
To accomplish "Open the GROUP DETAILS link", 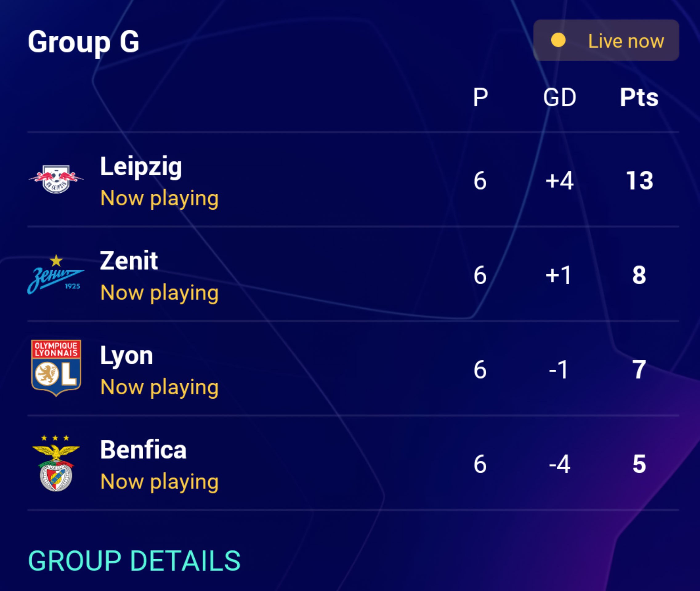I will (x=134, y=561).
